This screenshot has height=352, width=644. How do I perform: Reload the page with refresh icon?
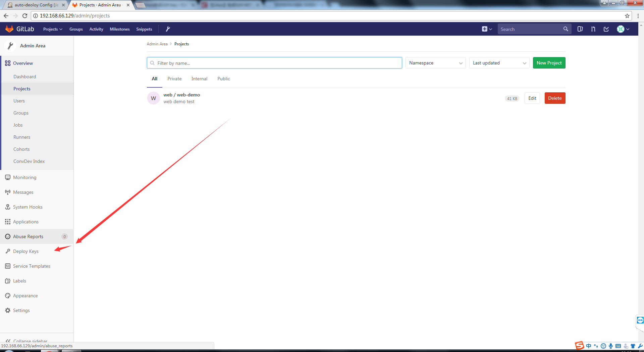tap(24, 16)
